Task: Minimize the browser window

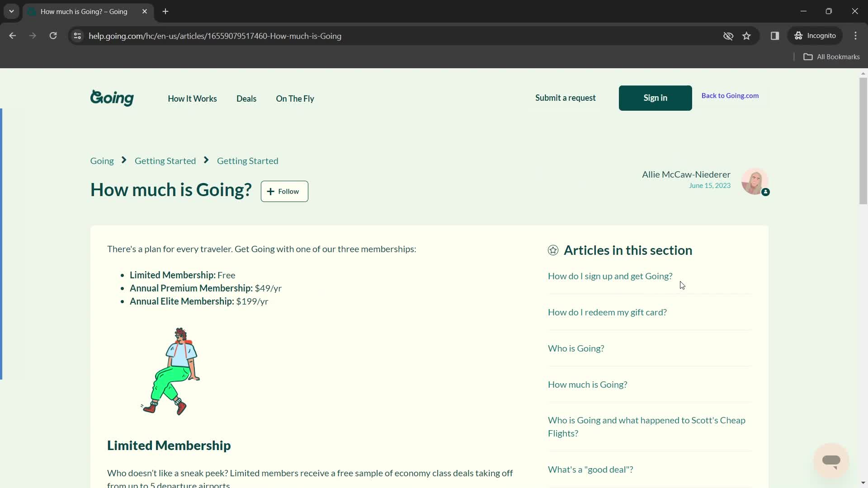Action: [x=803, y=11]
